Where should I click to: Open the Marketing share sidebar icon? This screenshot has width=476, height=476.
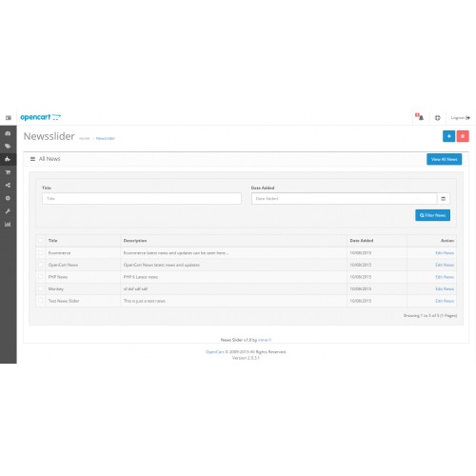[8, 185]
